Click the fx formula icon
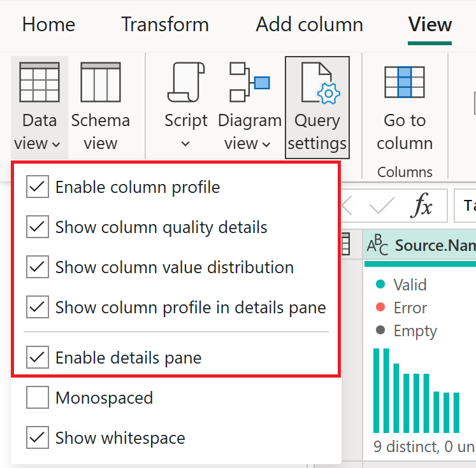 pyautogui.click(x=422, y=206)
